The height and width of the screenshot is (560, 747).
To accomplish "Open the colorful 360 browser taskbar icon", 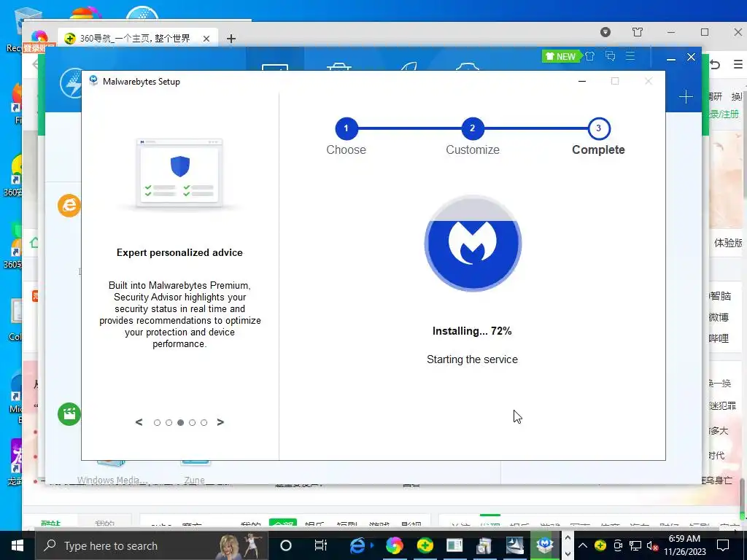I will 395,545.
